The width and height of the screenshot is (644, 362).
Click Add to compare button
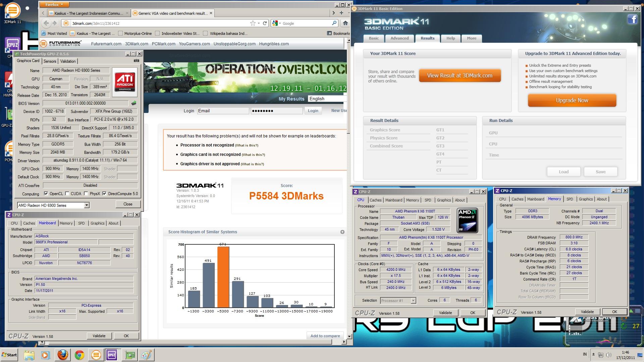325,336
